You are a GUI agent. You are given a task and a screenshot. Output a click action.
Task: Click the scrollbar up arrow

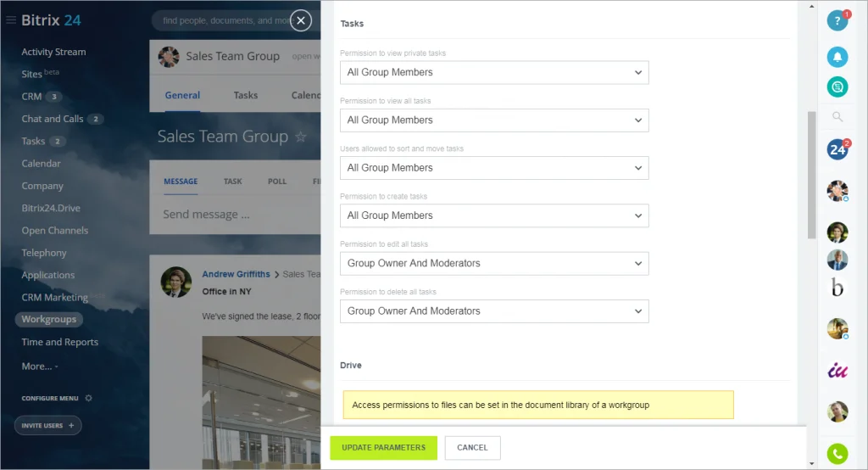coord(811,7)
